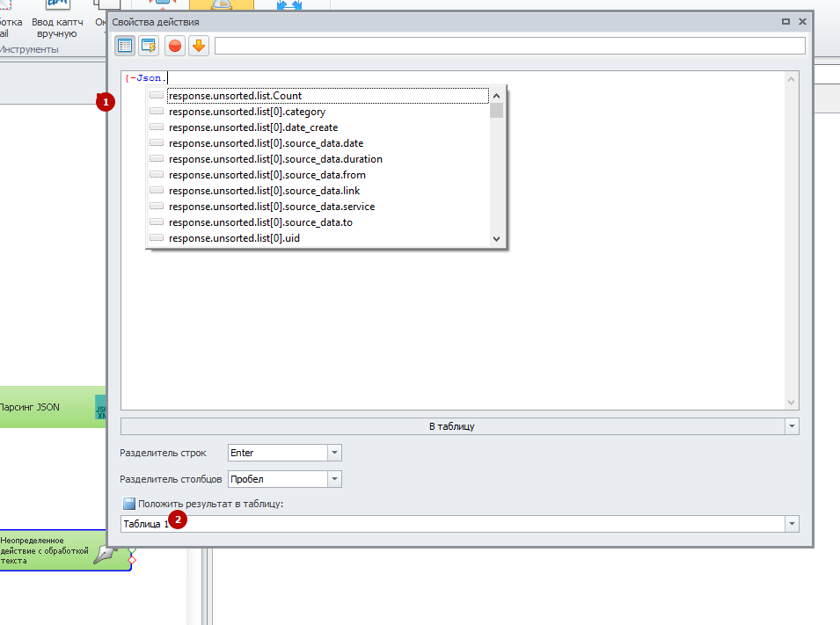Click the red stop circle icon
Image resolution: width=840 pixels, height=625 pixels.
(175, 46)
